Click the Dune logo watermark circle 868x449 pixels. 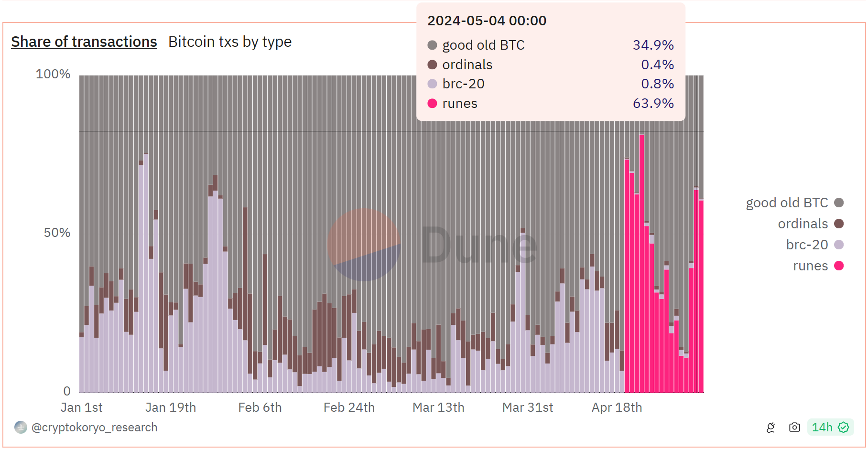tap(364, 245)
